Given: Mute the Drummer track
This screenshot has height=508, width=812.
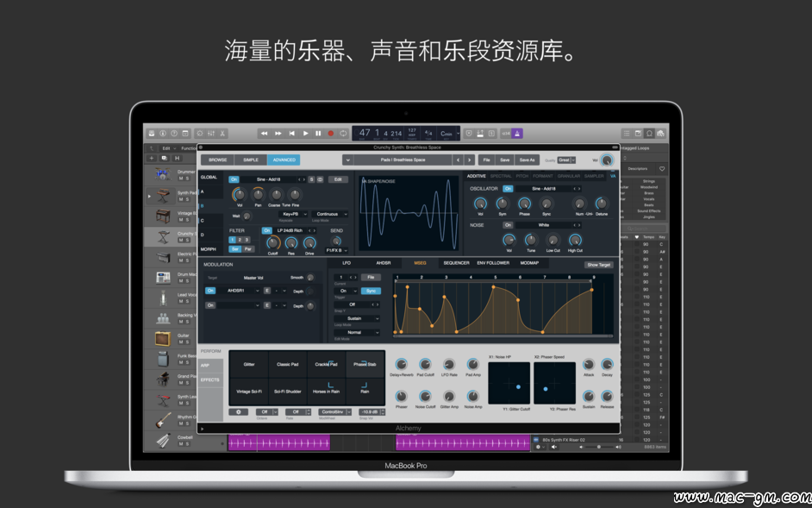Looking at the screenshot, I should [x=180, y=179].
